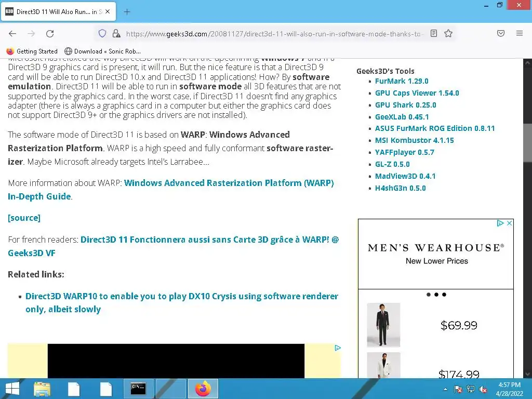
Task: Click the padlock site security icon
Action: (x=116, y=33)
